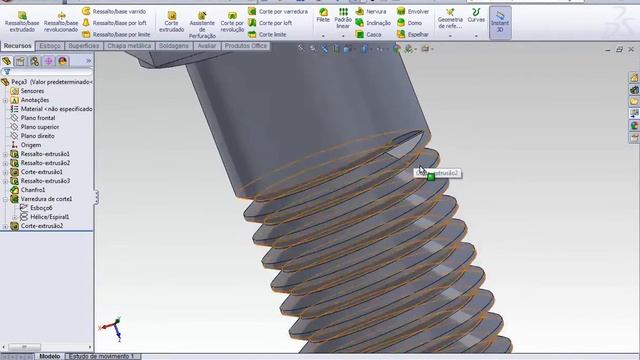Open DisplayManager appearance tab
Image resolution: width=640 pixels, height=360 pixels.
point(62,61)
